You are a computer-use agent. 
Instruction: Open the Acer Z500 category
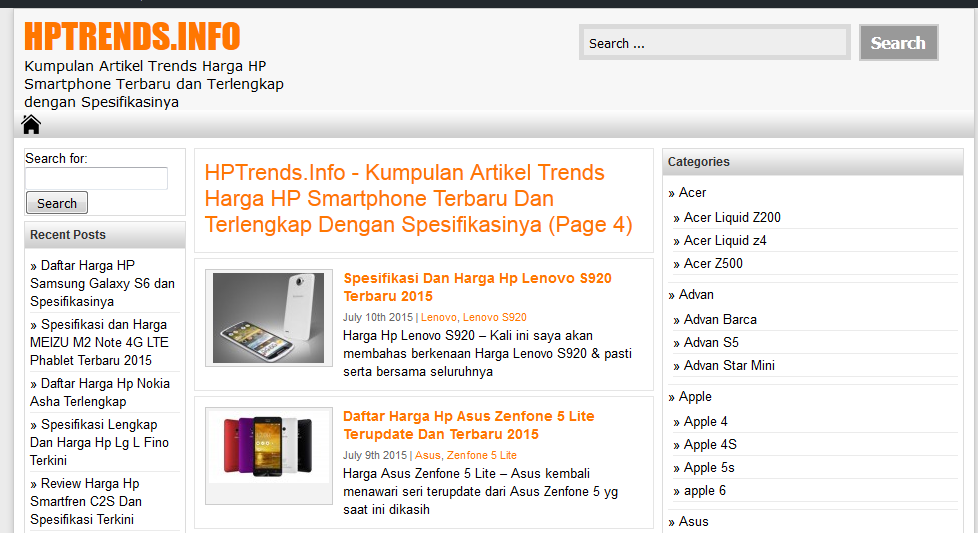[713, 264]
